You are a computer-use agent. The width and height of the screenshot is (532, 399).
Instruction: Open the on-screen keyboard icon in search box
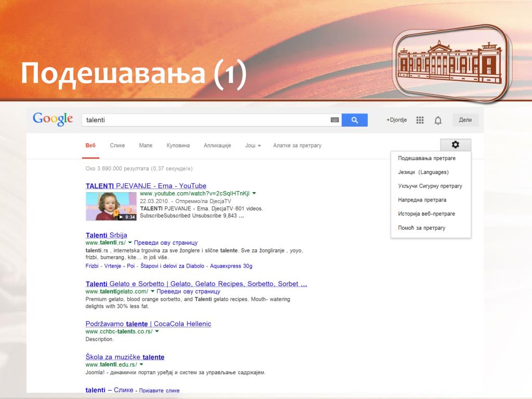pos(335,120)
